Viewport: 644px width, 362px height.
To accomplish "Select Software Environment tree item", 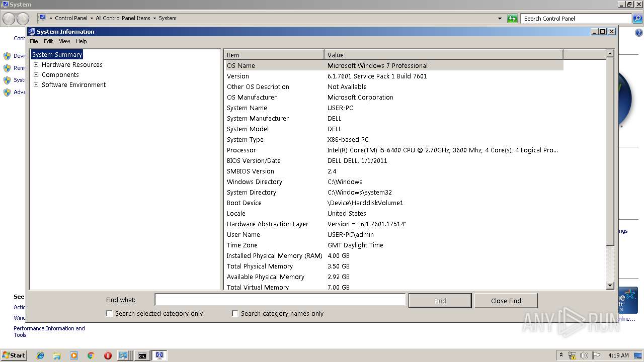I will click(x=73, y=84).
